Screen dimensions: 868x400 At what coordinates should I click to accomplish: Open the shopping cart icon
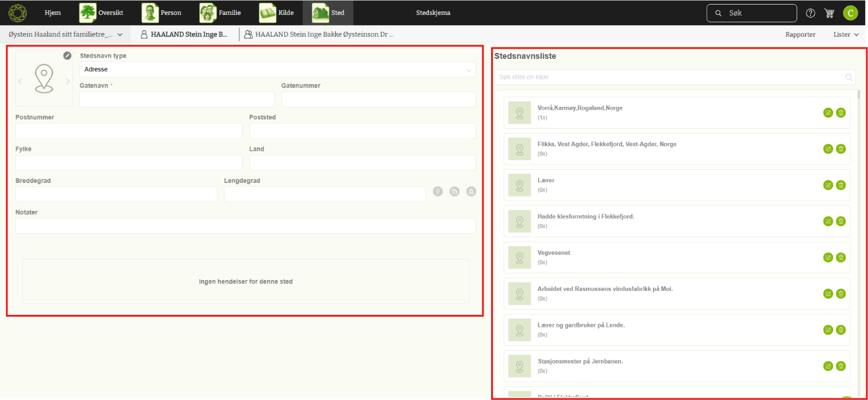click(x=829, y=13)
